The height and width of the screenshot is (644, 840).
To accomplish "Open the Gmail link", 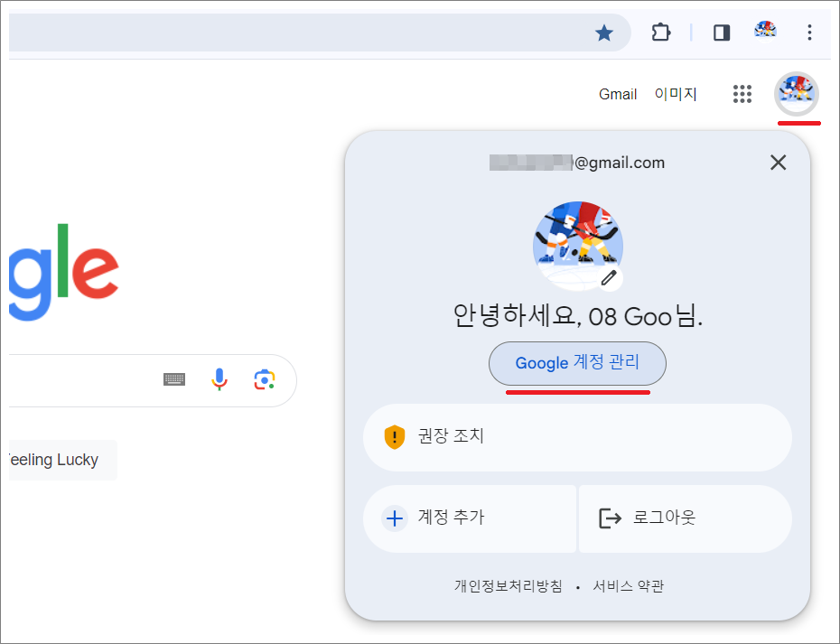I will 617,94.
